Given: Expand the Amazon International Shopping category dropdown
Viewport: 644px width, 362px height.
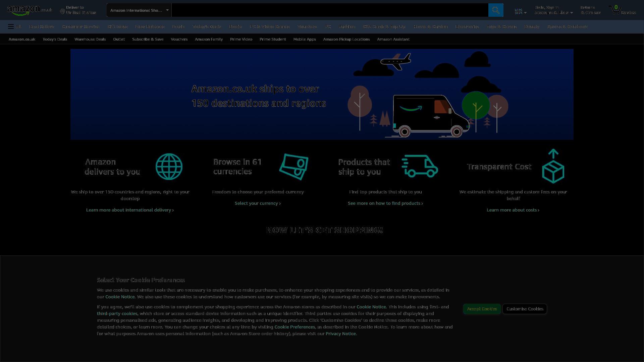Looking at the screenshot, I should [139, 10].
